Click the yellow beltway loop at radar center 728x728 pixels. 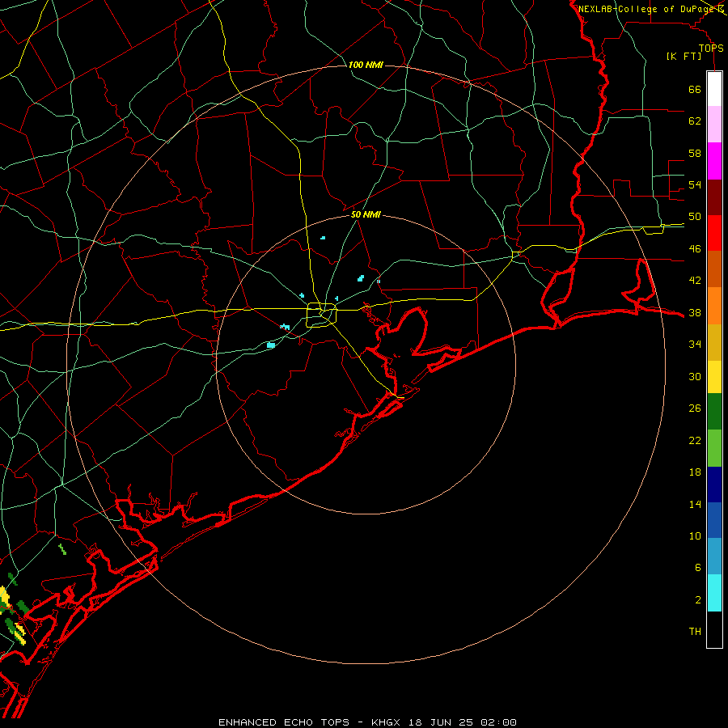tap(321, 315)
